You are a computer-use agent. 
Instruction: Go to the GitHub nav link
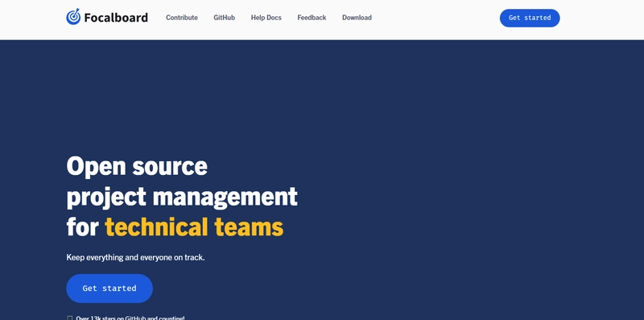click(225, 18)
